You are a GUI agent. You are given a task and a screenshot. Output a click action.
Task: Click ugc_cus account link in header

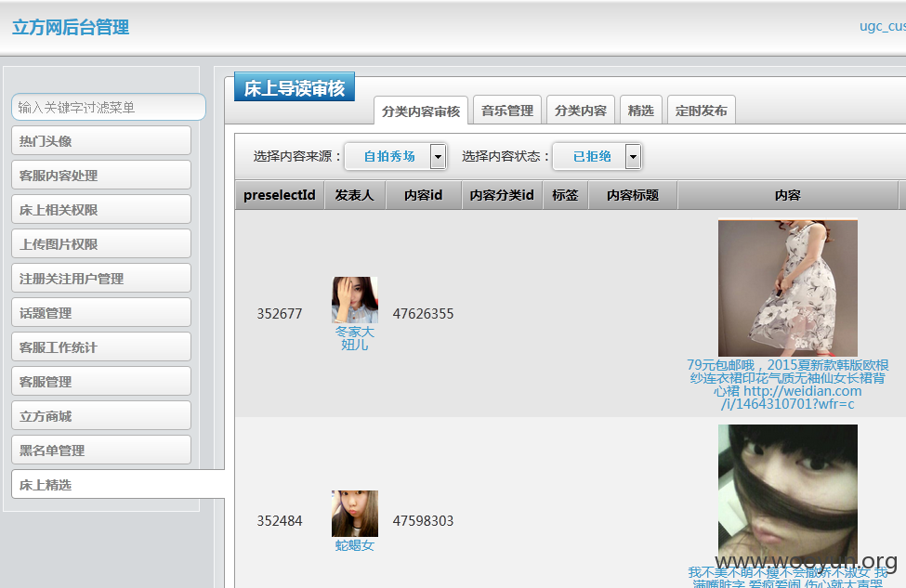pyautogui.click(x=883, y=26)
